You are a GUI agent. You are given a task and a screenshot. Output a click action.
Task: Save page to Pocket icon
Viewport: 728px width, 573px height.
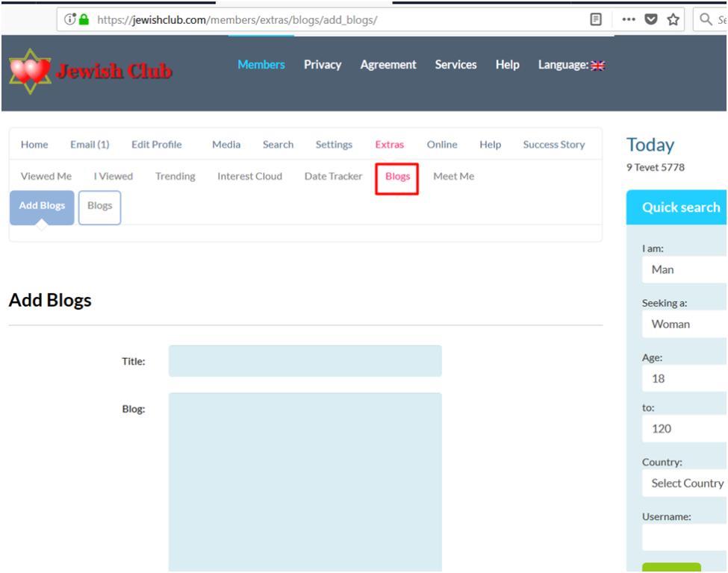coord(651,19)
